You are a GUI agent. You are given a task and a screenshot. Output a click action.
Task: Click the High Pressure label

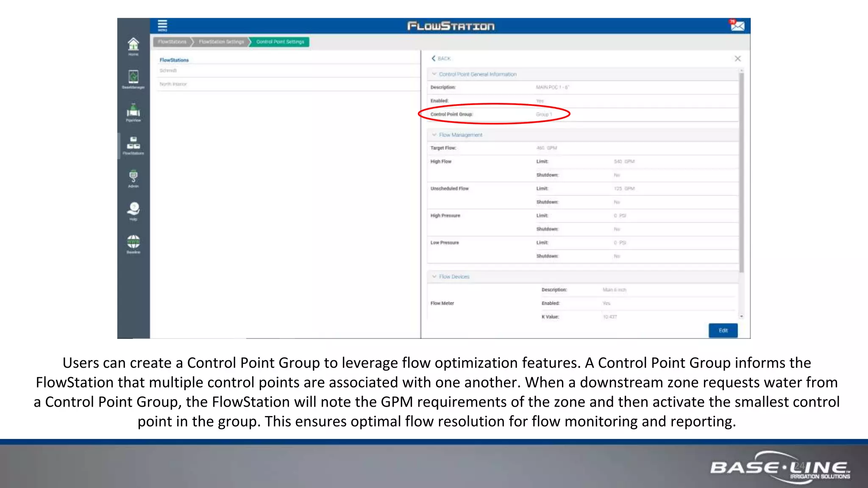[445, 216]
